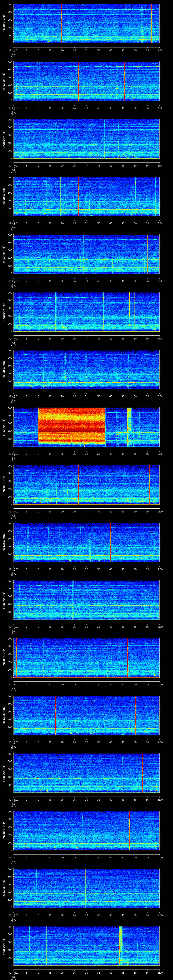Click the 2:00 end time label
The width and height of the screenshot is (173, 980).
coord(160,50)
